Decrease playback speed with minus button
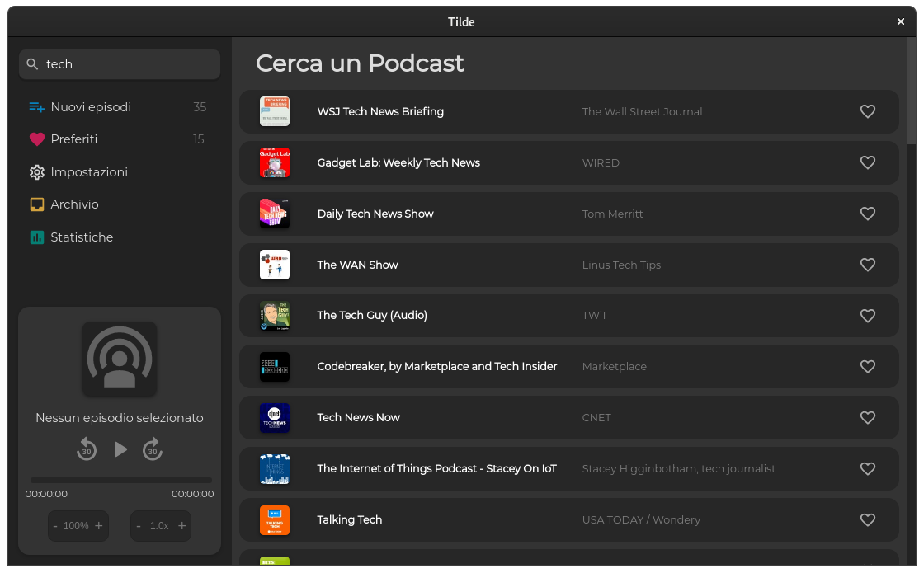 (x=139, y=526)
